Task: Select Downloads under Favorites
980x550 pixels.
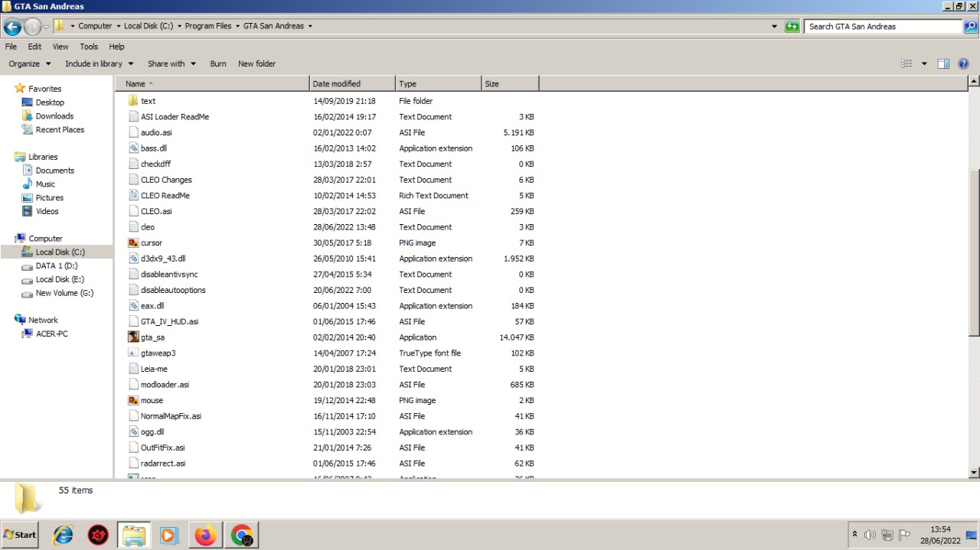Action: pyautogui.click(x=54, y=116)
